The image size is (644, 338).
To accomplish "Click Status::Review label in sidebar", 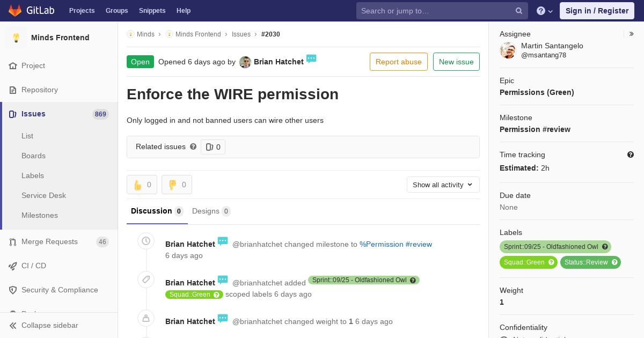I will click(590, 262).
